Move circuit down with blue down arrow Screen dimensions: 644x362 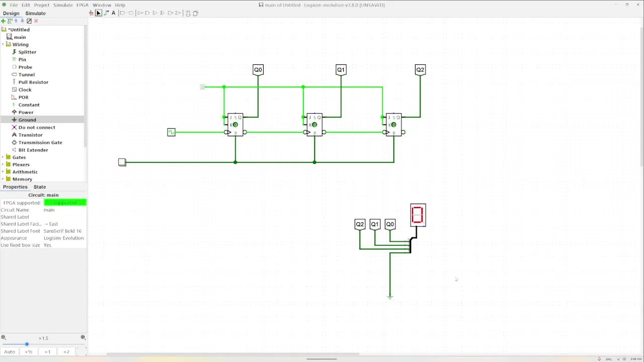coord(22,21)
